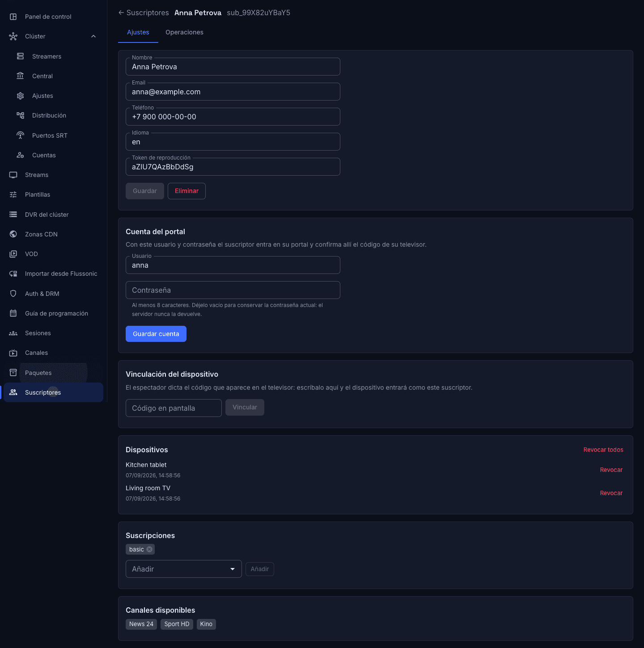Click the Clúster network icon
Screen dimensions: 644x648
[x=13, y=36]
